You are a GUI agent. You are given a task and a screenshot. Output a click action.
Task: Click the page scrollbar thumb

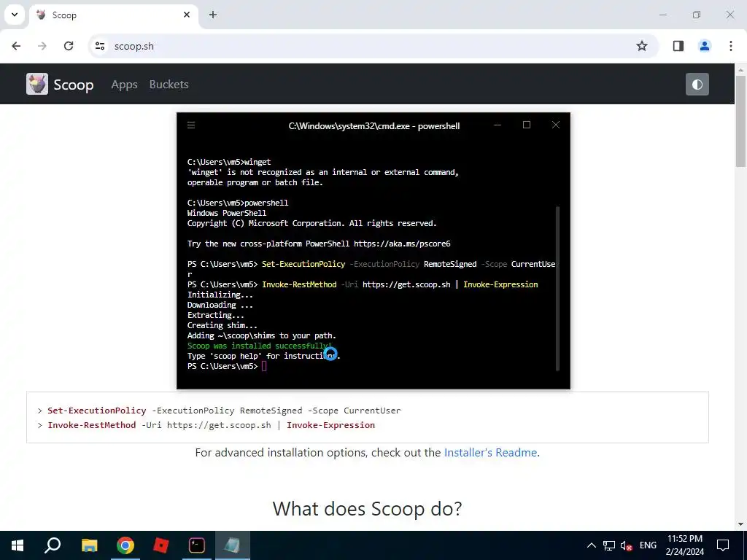(x=741, y=120)
